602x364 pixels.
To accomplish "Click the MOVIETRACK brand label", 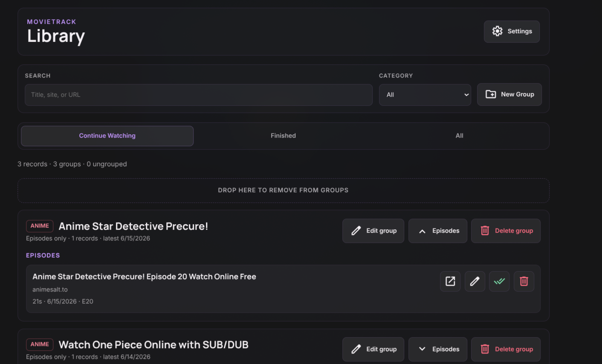I will click(x=52, y=22).
